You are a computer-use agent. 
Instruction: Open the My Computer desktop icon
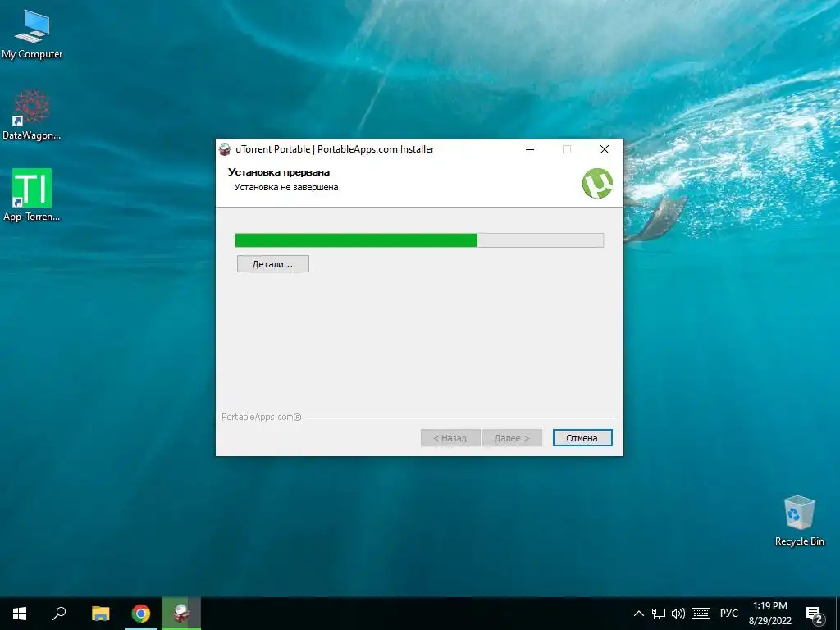tap(32, 34)
